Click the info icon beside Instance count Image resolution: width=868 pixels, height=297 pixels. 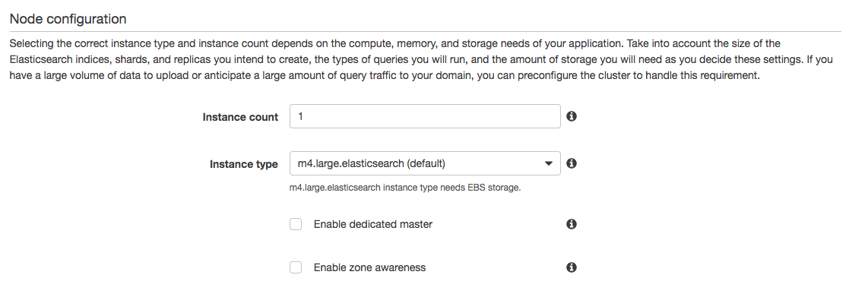[x=572, y=116]
